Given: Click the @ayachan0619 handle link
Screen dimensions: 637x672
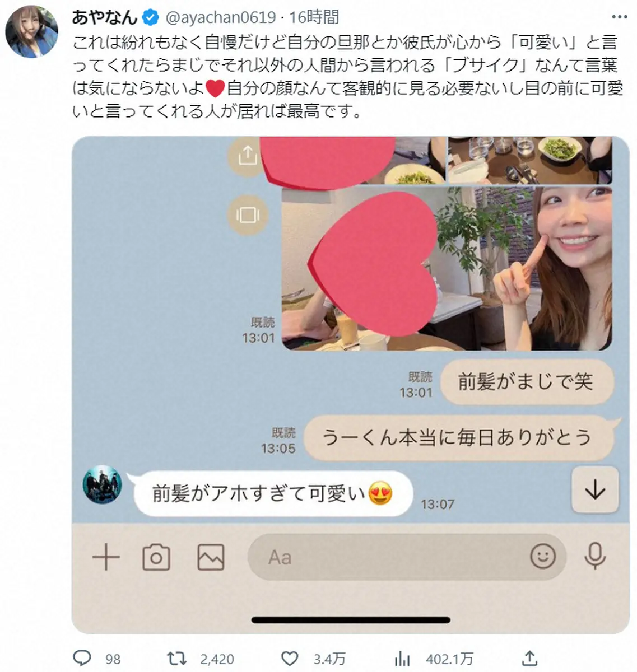Looking at the screenshot, I should click(x=221, y=17).
